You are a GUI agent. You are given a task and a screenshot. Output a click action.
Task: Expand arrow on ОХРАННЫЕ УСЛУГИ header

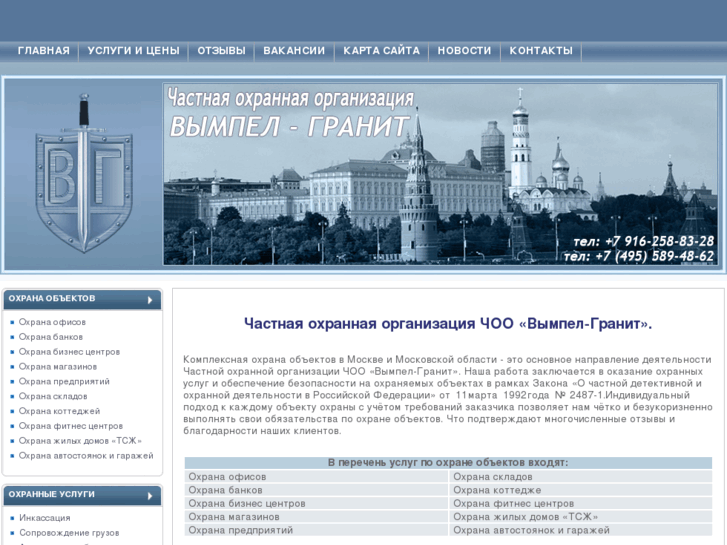point(150,496)
